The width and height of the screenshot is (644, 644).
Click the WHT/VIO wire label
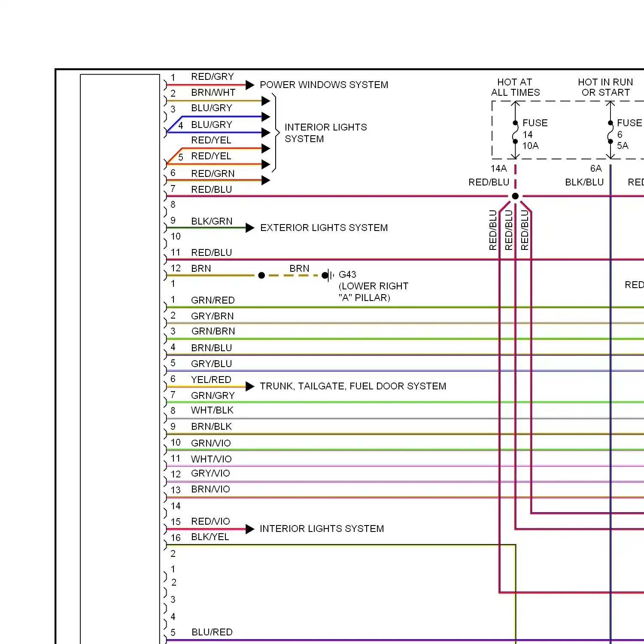pyautogui.click(x=211, y=459)
